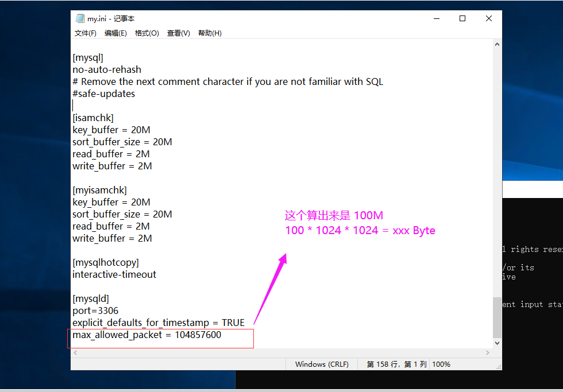Click the '# Remove the next comment character' line
The image size is (563, 392).
point(228,81)
